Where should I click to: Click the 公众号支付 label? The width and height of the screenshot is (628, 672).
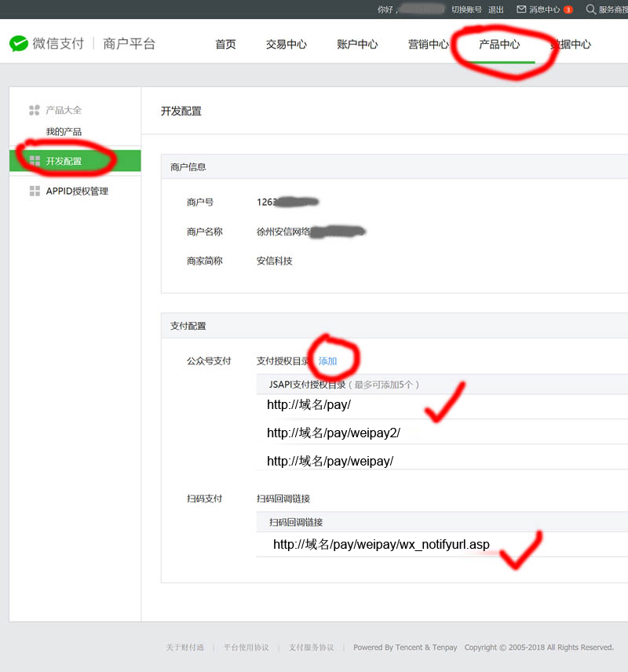pos(209,361)
